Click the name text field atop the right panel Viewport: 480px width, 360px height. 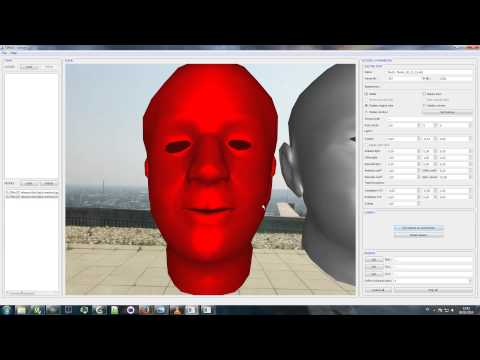pyautogui.click(x=429, y=72)
